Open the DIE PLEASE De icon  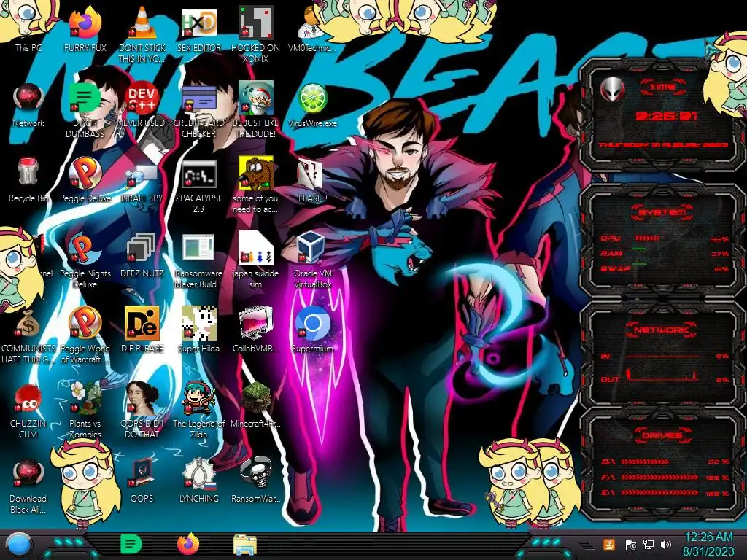click(x=142, y=330)
